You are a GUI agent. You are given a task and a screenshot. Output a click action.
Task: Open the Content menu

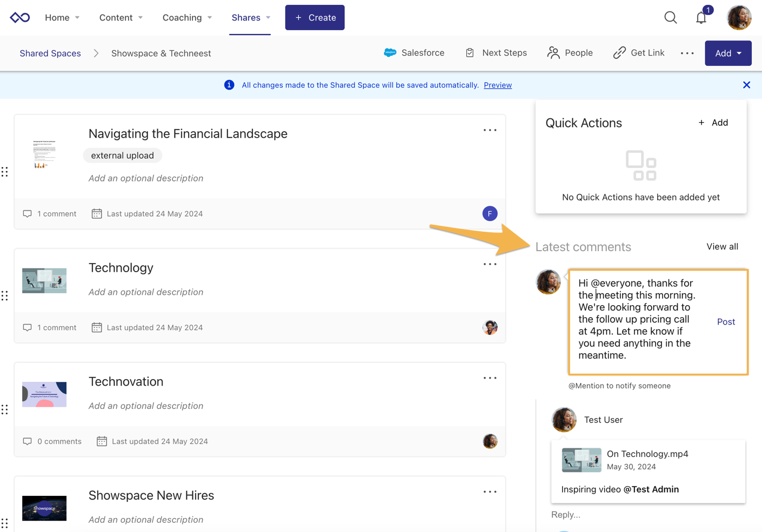coord(121,17)
